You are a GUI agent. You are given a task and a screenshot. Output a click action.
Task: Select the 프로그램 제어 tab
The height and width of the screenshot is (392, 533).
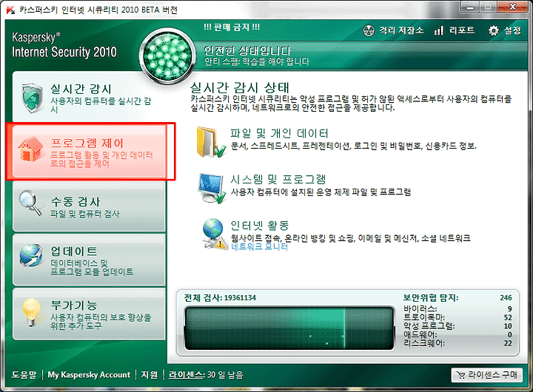point(89,152)
